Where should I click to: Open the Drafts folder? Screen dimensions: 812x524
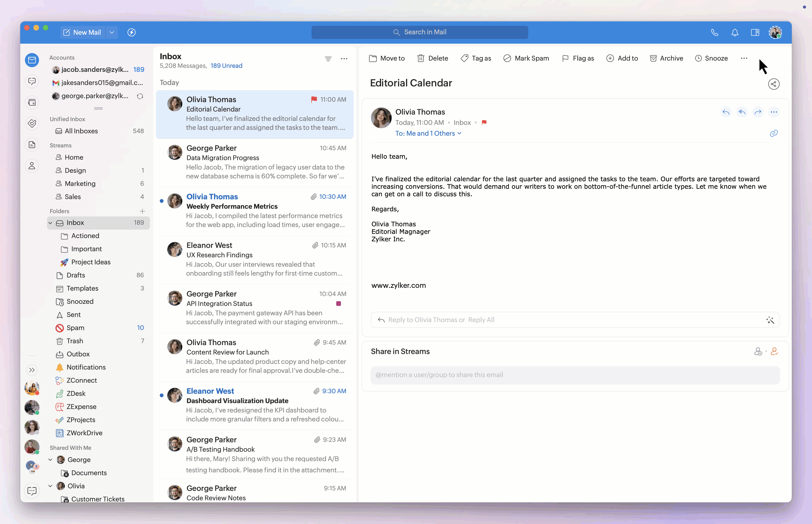pos(76,275)
